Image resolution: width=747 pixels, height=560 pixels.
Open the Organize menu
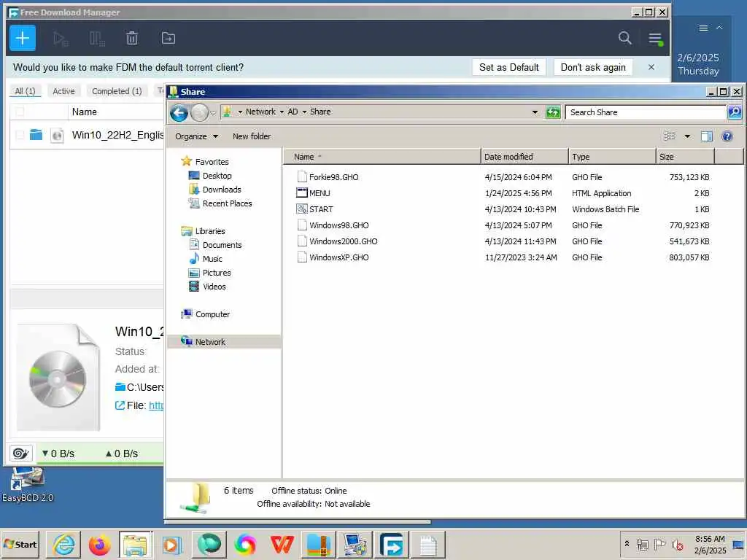[196, 136]
